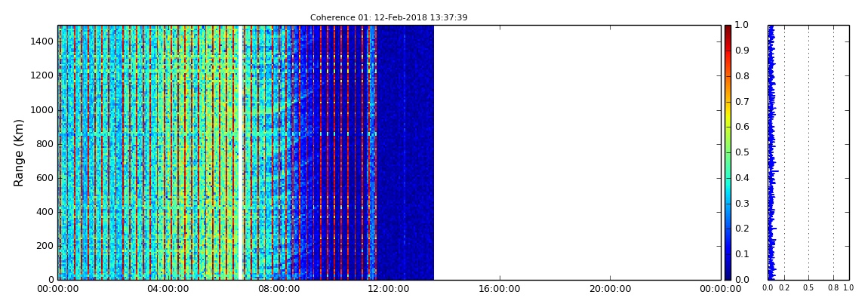This screenshot has width=868, height=307.
Task: Click the 600 range tick label
Action: [x=45, y=177]
